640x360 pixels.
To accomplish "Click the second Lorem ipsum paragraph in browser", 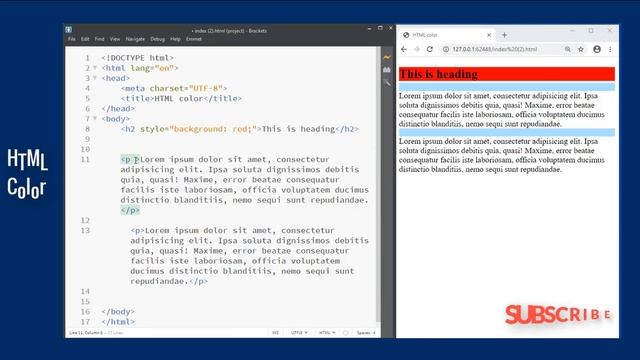I will (x=502, y=155).
